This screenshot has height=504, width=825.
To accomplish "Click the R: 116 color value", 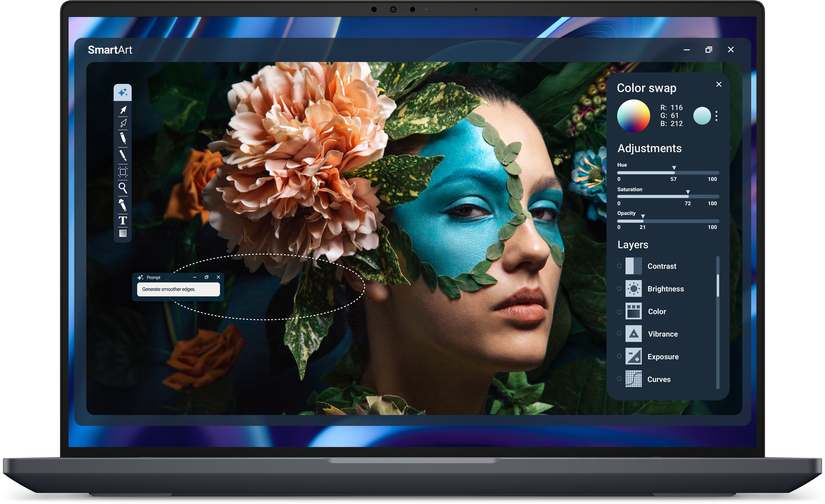I will [x=671, y=107].
